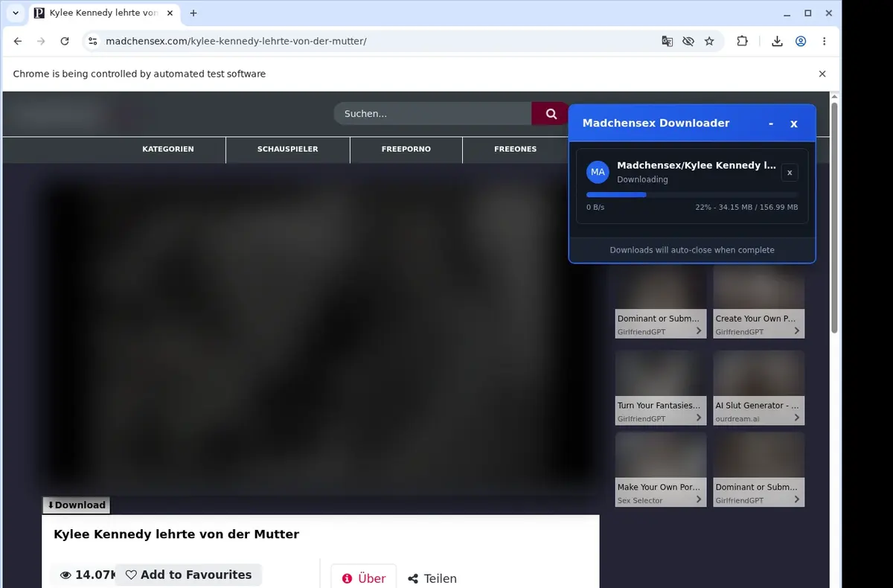Reload the current page
The image size is (893, 588).
65,42
